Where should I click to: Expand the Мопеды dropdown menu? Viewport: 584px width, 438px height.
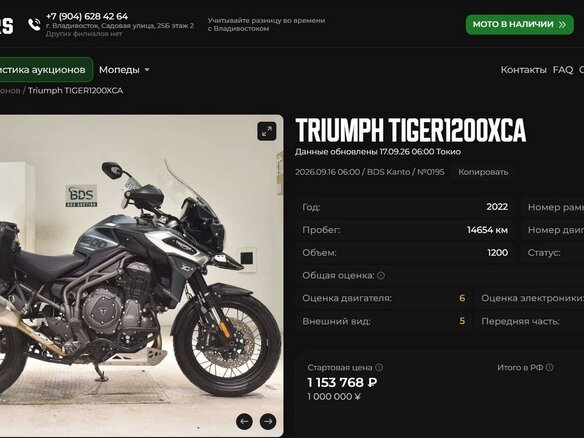tap(124, 70)
